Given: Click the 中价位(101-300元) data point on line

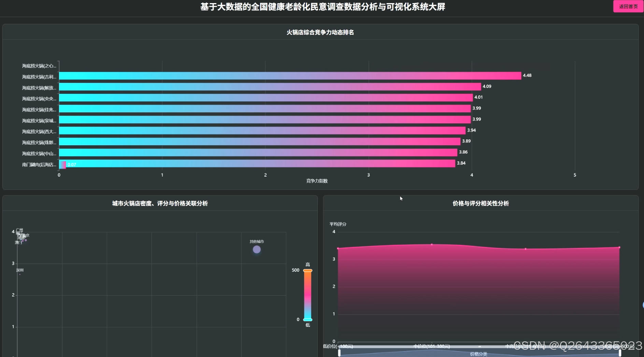Looking at the screenshot, I should pyautogui.click(x=432, y=244).
